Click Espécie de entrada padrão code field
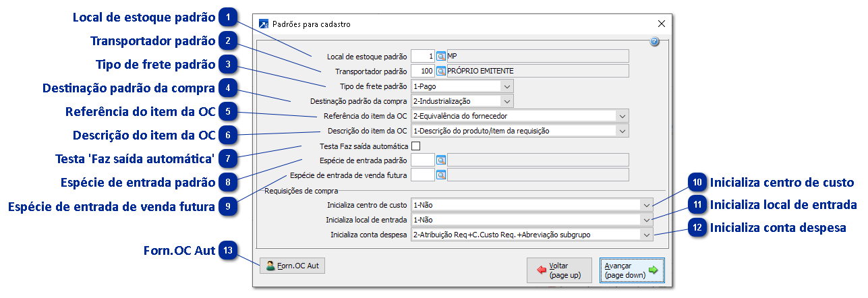The width and height of the screenshot is (868, 298). [423, 160]
